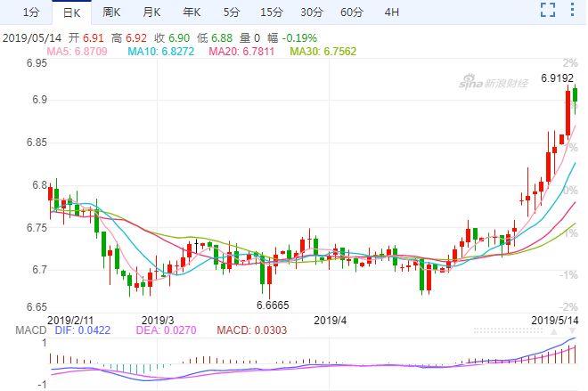Switch to the 年K yearly tab
Viewport: 588px width, 391px height.
[192, 12]
